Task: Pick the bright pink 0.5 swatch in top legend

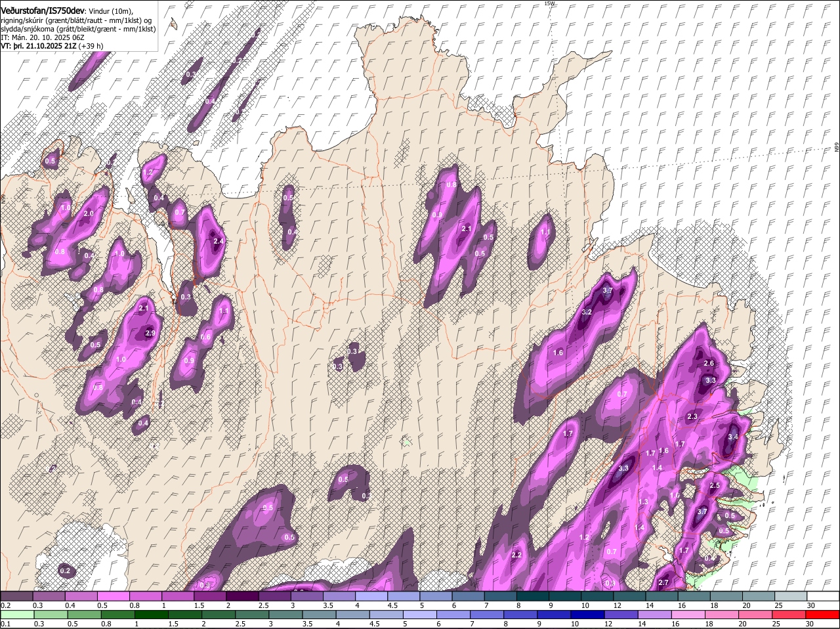Action: pos(115,596)
